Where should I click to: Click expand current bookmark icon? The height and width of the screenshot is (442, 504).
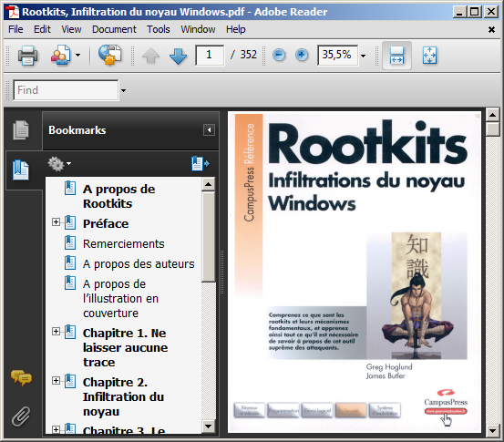[201, 164]
